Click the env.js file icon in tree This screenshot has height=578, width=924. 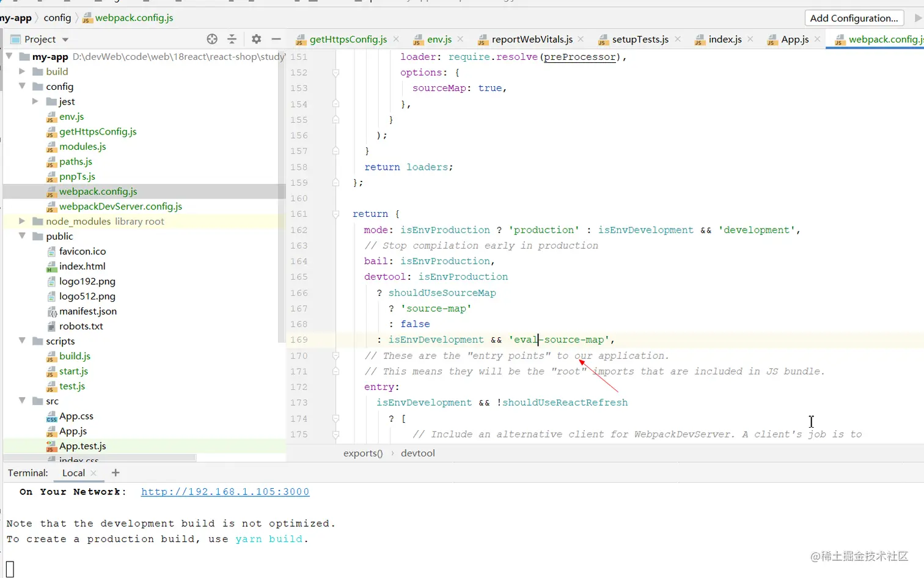(x=52, y=117)
